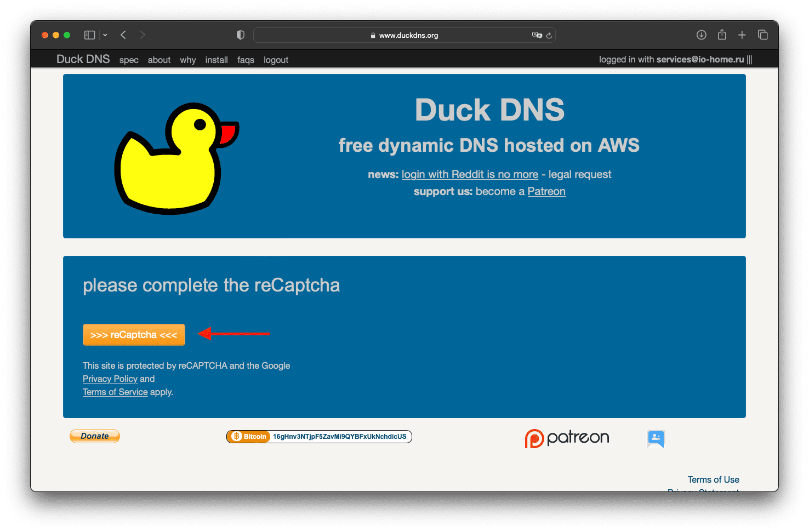Click the translate icon in address bar

tap(536, 35)
